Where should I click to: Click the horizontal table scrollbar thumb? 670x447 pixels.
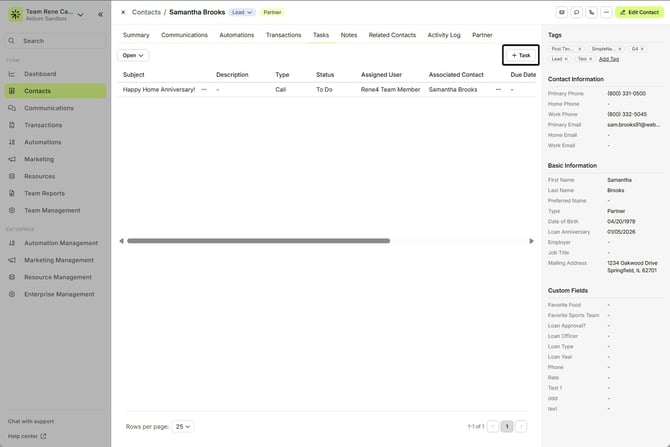coord(259,241)
